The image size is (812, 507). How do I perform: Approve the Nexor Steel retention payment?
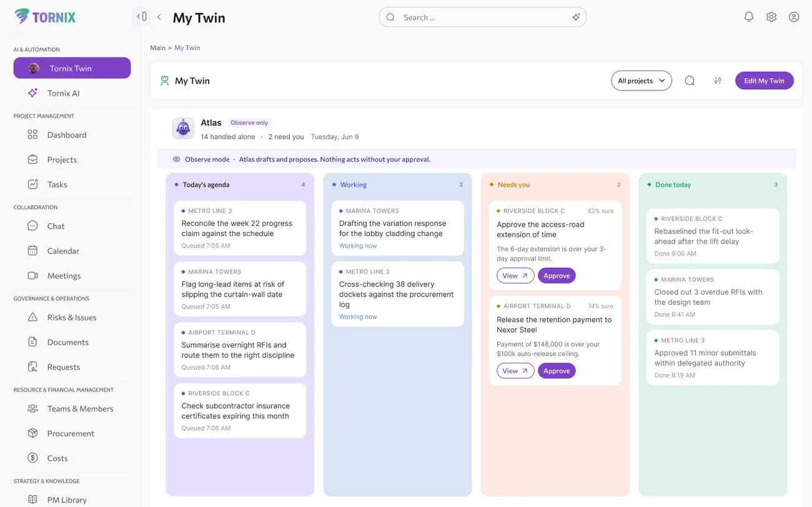(557, 371)
